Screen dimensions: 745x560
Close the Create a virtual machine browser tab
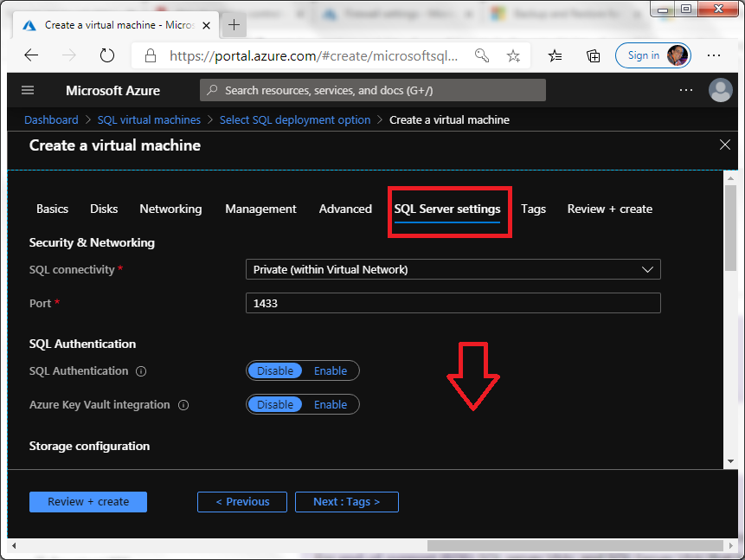(x=206, y=25)
